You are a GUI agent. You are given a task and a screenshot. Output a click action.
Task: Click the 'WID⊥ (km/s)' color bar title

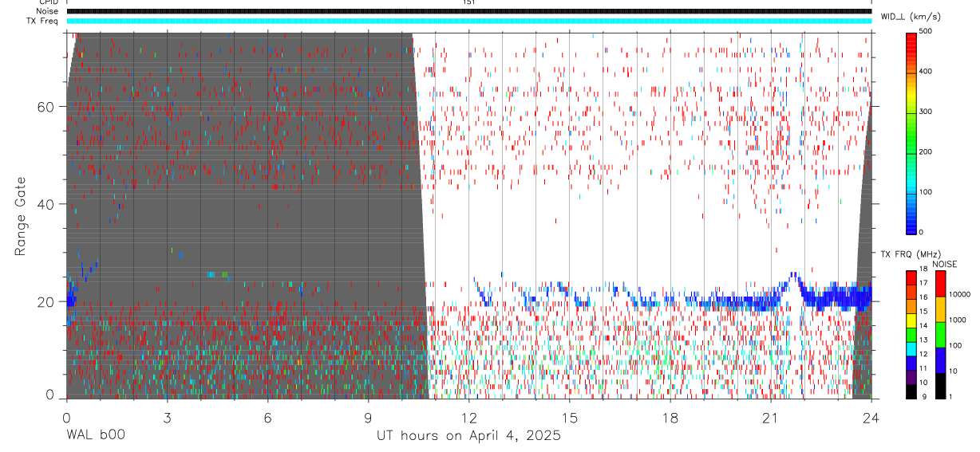(x=910, y=16)
